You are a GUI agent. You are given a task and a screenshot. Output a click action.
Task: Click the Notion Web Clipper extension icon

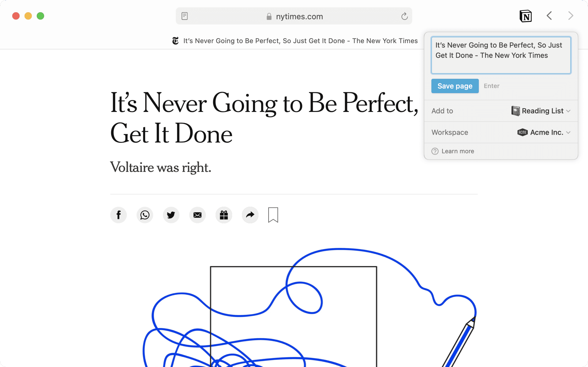pyautogui.click(x=526, y=16)
